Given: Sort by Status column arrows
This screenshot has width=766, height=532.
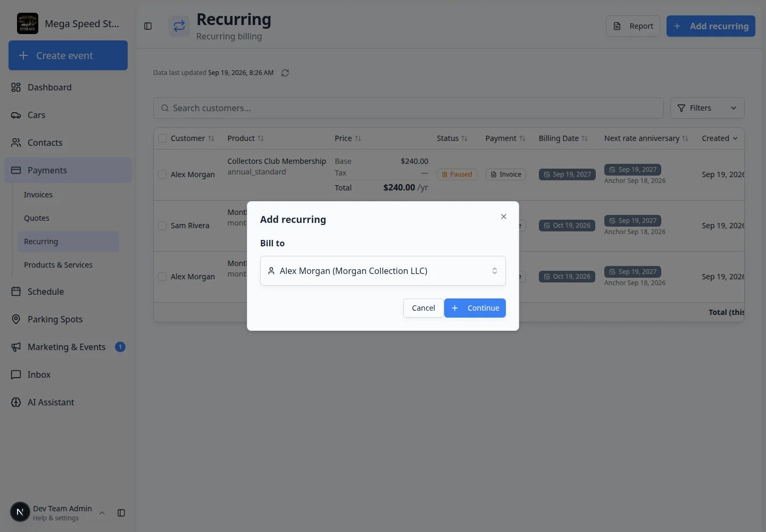Looking at the screenshot, I should pyautogui.click(x=464, y=138).
